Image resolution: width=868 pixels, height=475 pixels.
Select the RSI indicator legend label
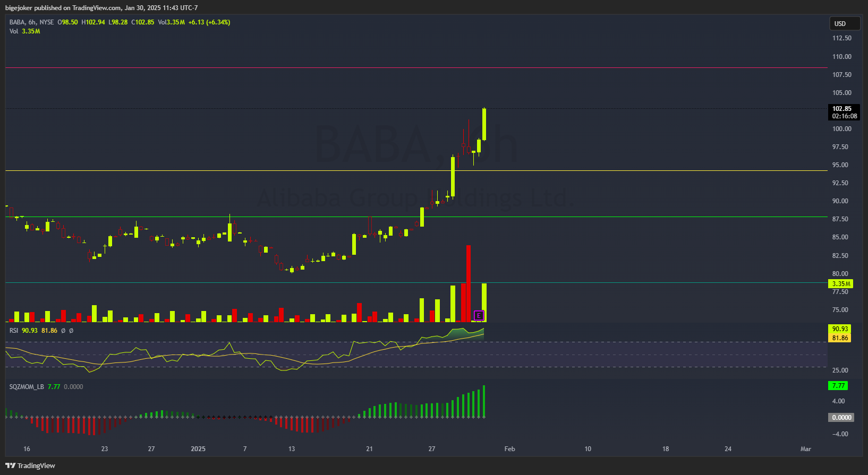pyautogui.click(x=14, y=331)
